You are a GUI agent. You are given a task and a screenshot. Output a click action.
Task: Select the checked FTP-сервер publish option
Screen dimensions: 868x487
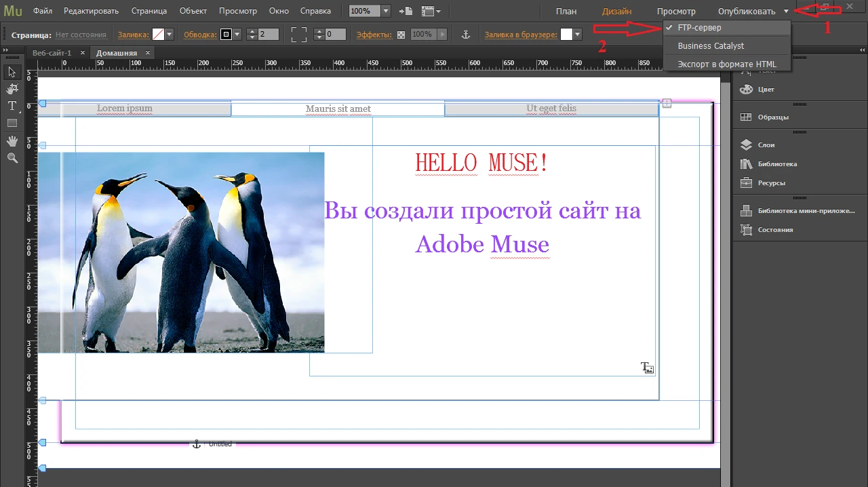[699, 28]
